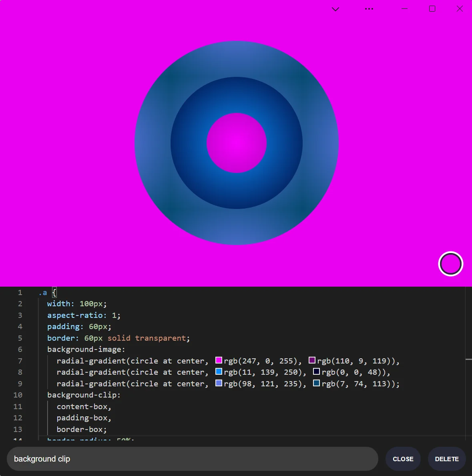Image resolution: width=472 pixels, height=476 pixels.
Task: Click the transparent keyword in border line
Action: [x=161, y=338]
